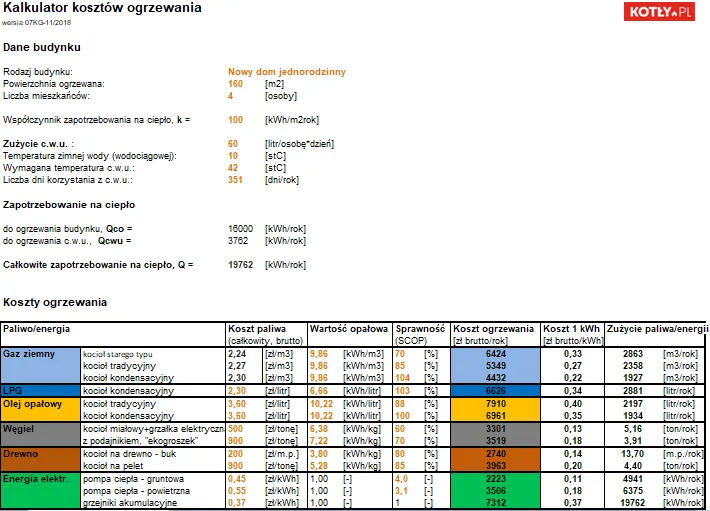The width and height of the screenshot is (710, 511).
Task: Click the 'Sprawność' column header
Action: click(420, 329)
